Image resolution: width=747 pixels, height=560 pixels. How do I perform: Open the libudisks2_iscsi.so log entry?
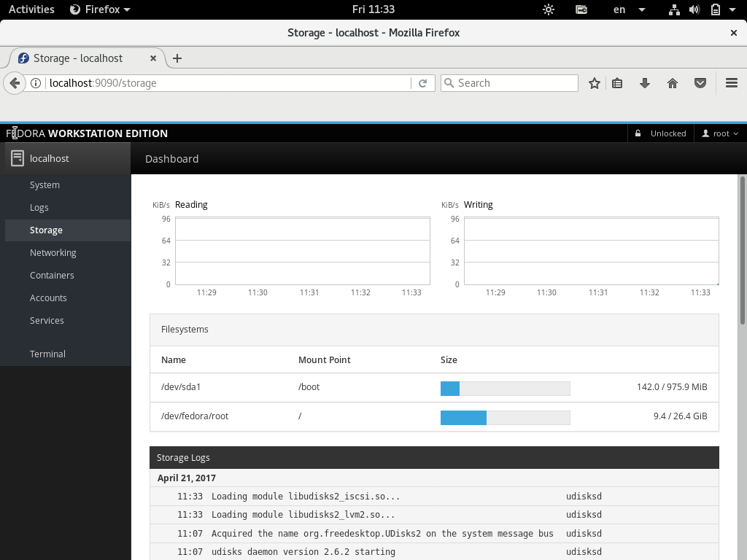pos(434,497)
